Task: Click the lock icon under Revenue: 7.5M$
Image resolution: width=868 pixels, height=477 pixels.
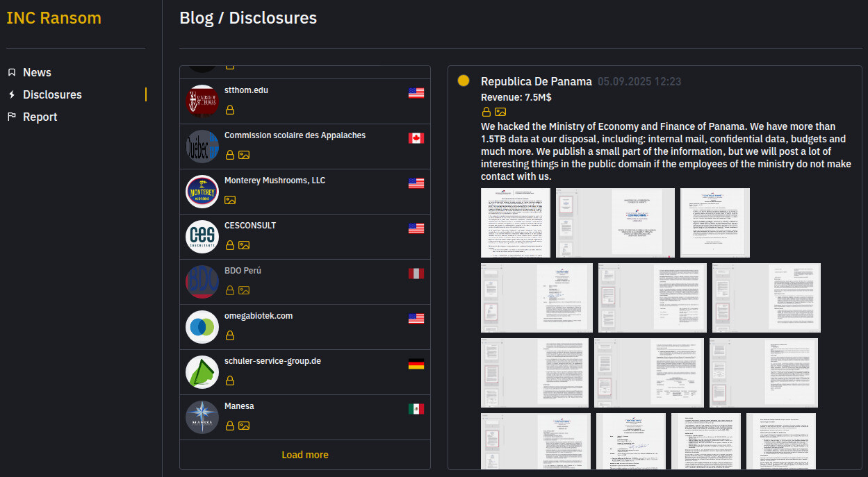Action: pos(486,112)
